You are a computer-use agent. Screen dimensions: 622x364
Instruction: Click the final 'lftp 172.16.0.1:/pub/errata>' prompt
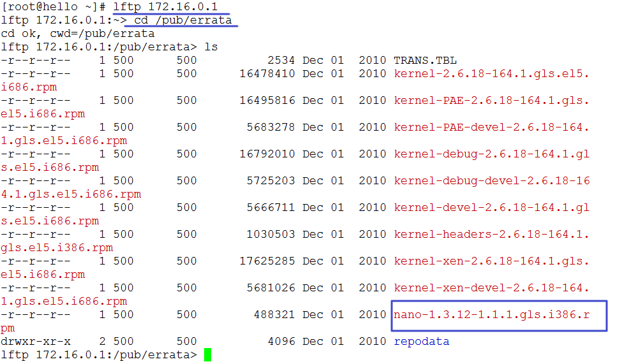(99, 355)
